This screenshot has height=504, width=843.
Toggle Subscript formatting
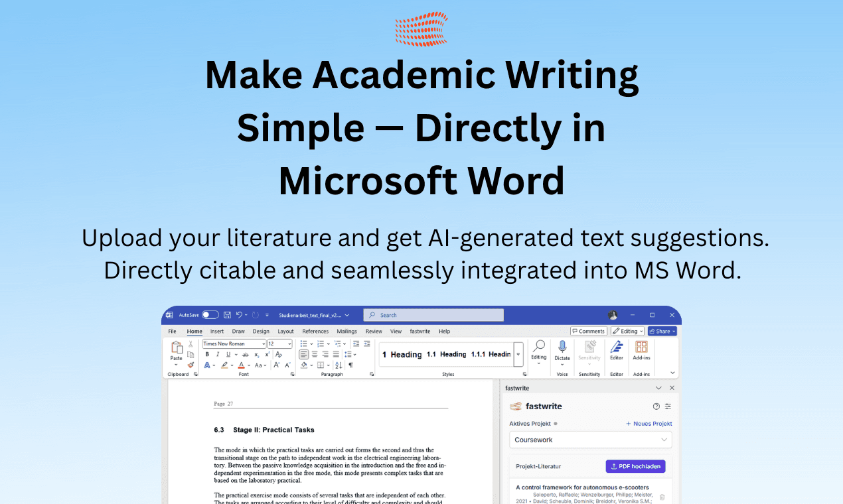257,355
